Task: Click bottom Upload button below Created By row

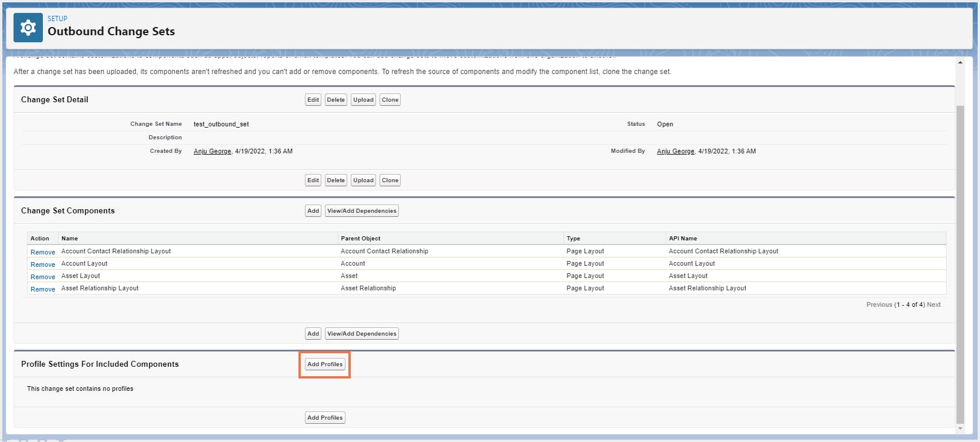Action: pyautogui.click(x=364, y=180)
